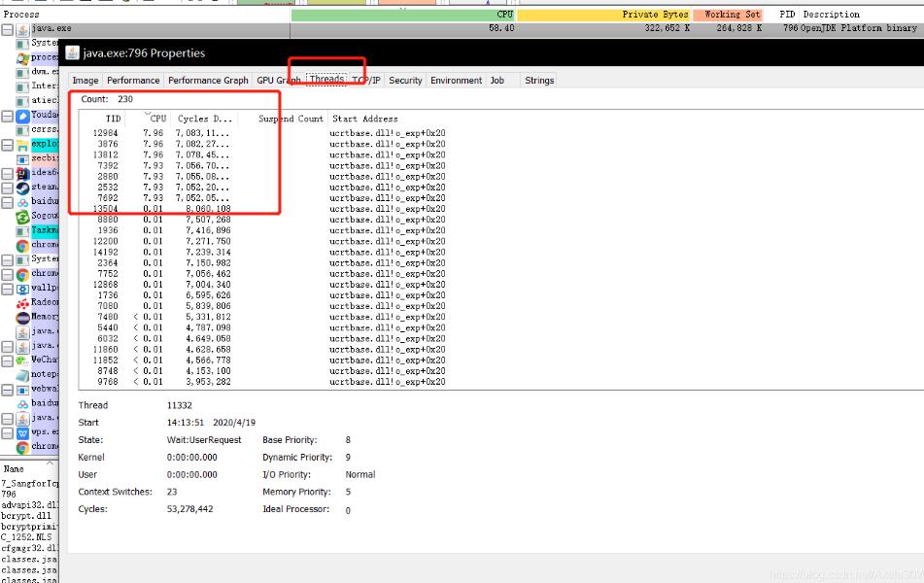Switch to the Environment tab
The height and width of the screenshot is (583, 924).
[456, 81]
